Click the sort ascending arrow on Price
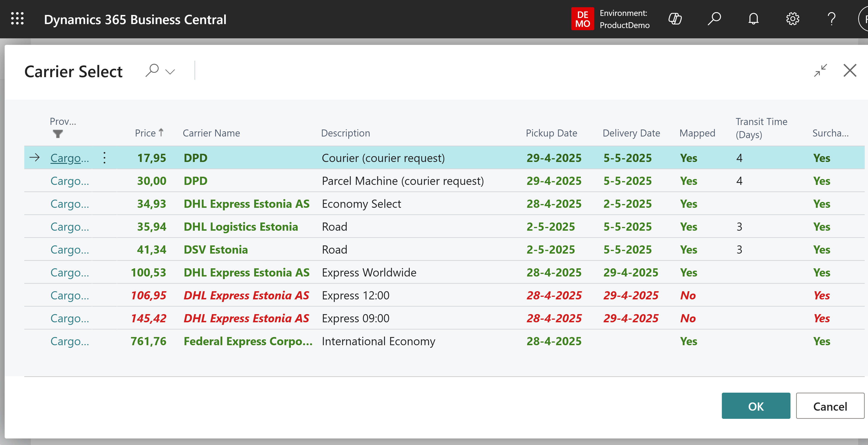 [x=161, y=132]
